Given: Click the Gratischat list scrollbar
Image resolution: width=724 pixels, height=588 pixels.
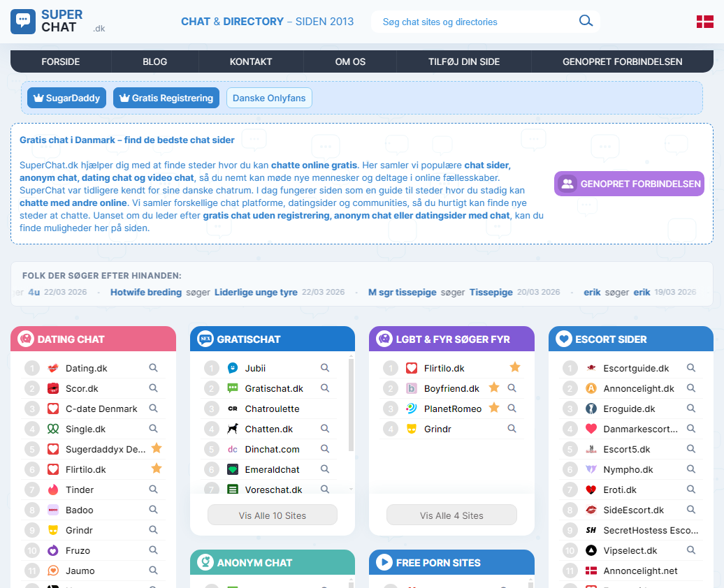Looking at the screenshot, I should (x=351, y=404).
